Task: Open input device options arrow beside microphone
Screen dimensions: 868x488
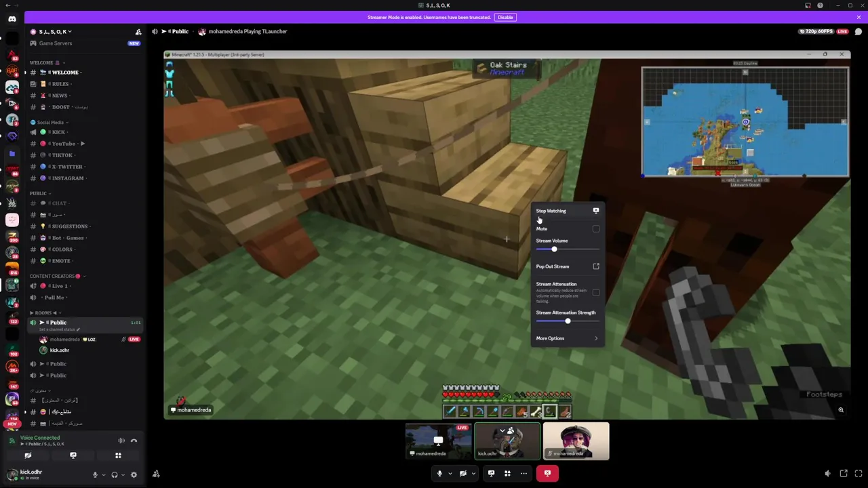Action: point(103,474)
